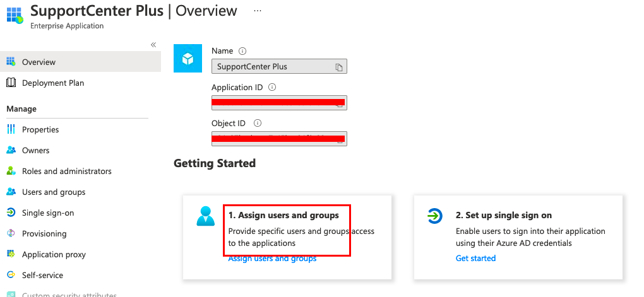
Task: Click the Roles and administrators icon
Action: (11, 171)
